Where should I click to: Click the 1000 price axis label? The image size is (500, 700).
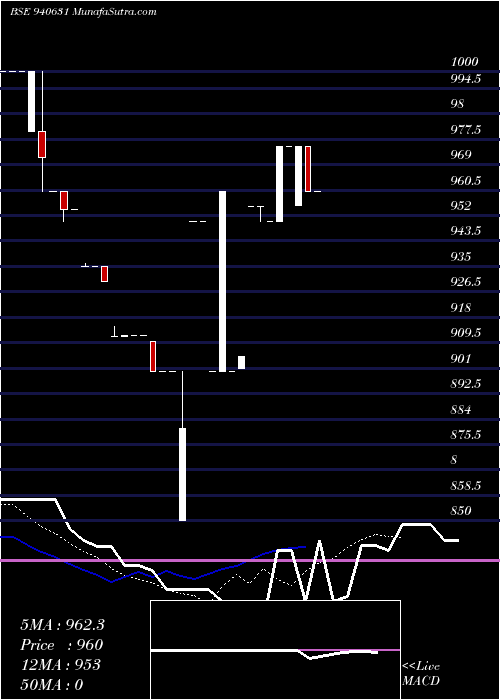[465, 62]
